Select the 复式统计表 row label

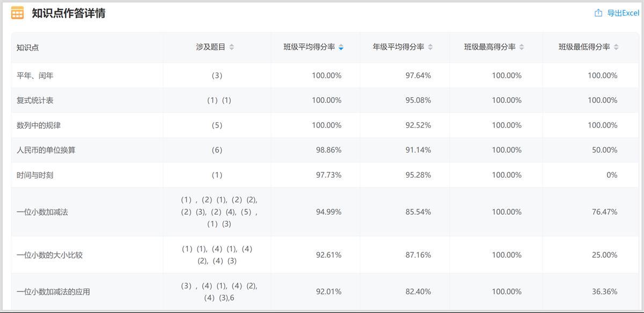pos(35,100)
